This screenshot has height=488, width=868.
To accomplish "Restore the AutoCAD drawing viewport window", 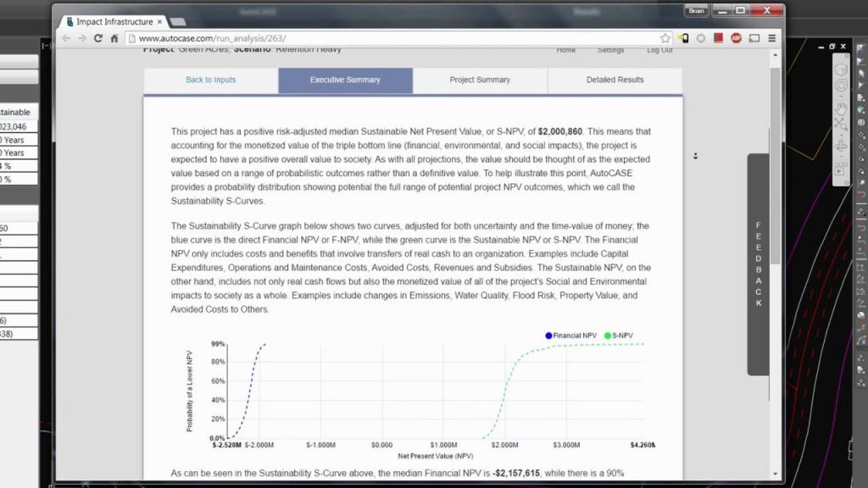I will tap(832, 47).
